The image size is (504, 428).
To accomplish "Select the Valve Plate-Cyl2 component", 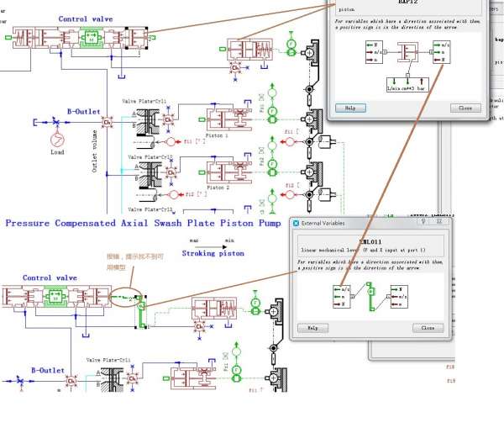I will click(x=149, y=173).
